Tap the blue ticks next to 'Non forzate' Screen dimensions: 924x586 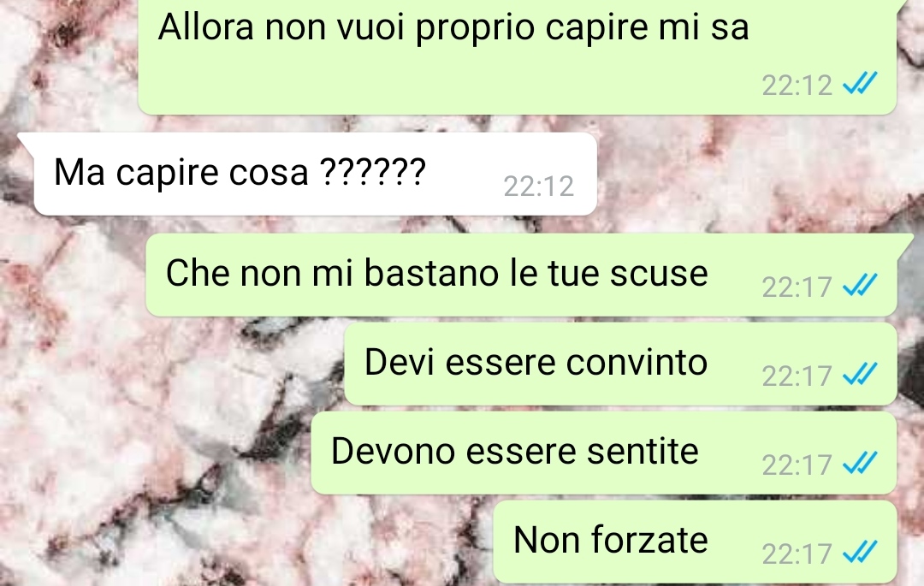pyautogui.click(x=861, y=552)
